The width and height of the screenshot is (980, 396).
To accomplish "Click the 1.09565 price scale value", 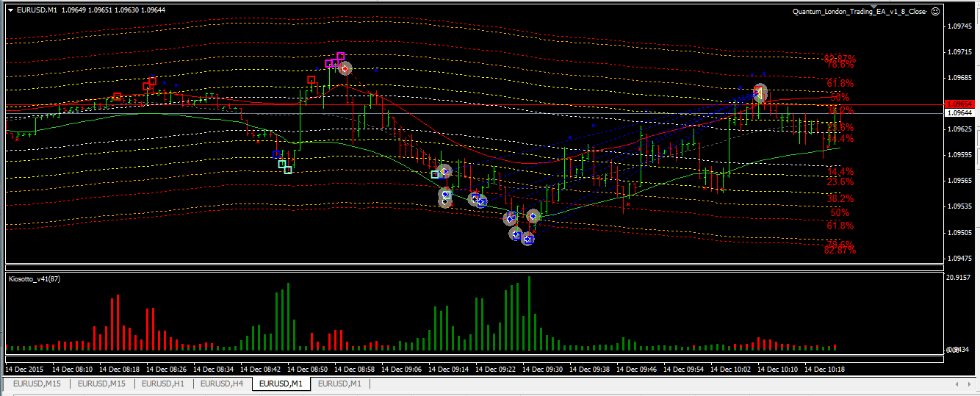I will 961,181.
